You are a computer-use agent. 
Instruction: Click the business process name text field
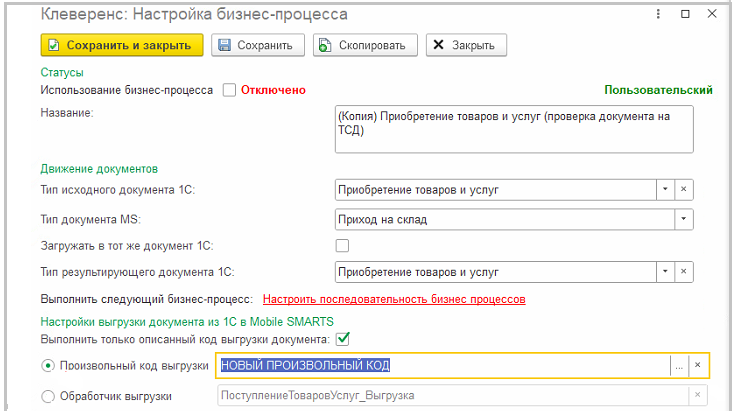(x=514, y=130)
